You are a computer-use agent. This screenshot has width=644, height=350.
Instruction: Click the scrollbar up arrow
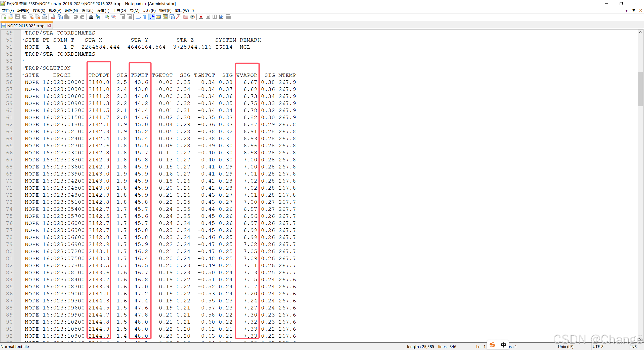640,32
